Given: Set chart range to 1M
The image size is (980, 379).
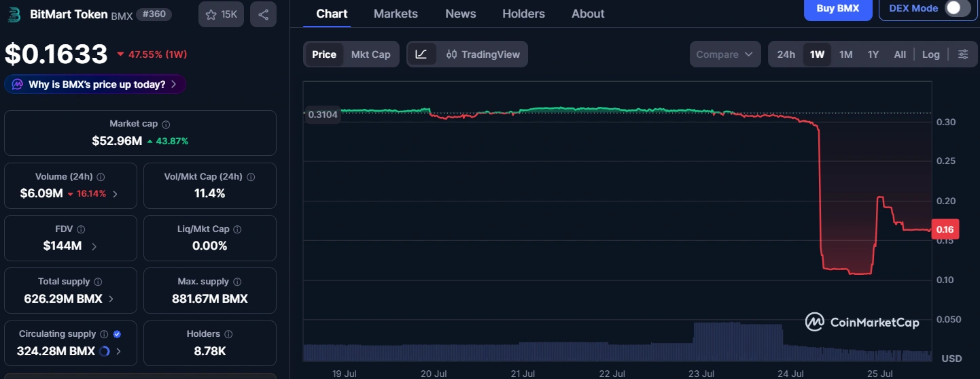Looking at the screenshot, I should click(x=846, y=54).
